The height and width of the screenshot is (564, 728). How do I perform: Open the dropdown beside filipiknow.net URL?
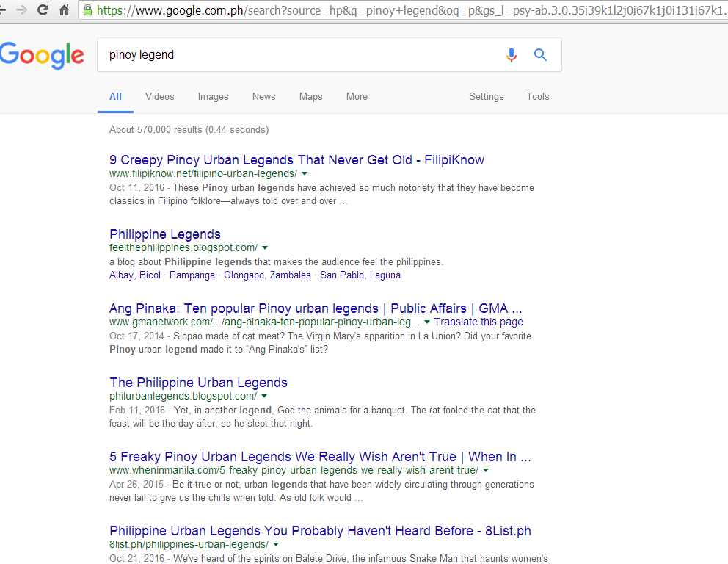click(x=305, y=173)
